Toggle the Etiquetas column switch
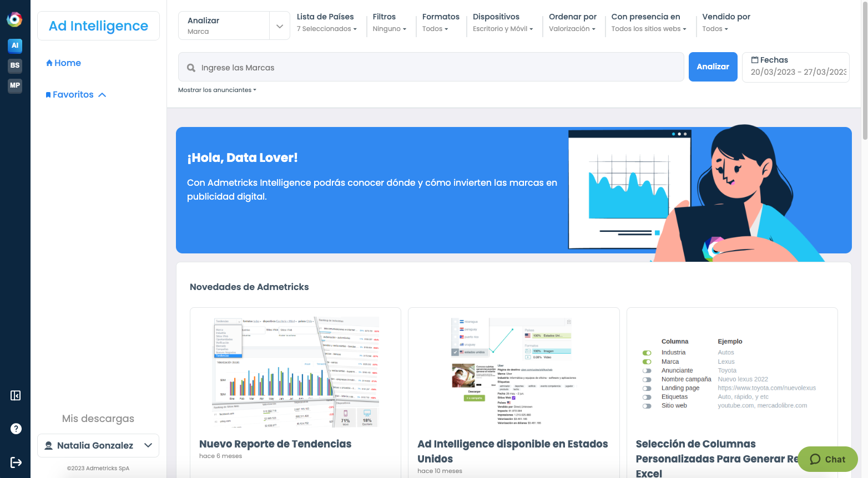The image size is (868, 478). click(647, 397)
